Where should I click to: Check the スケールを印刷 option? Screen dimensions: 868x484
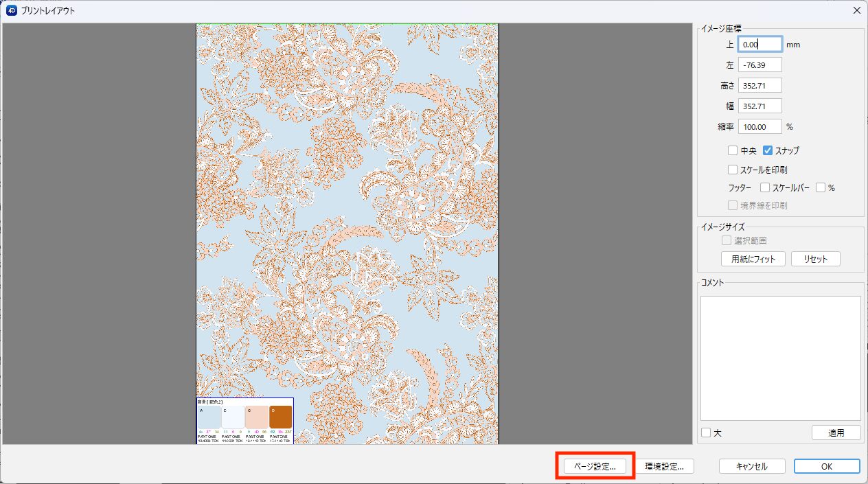point(733,169)
